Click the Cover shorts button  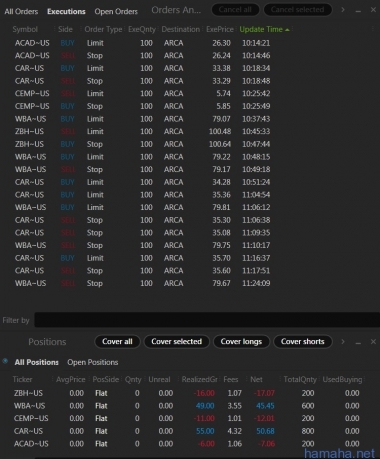302,341
